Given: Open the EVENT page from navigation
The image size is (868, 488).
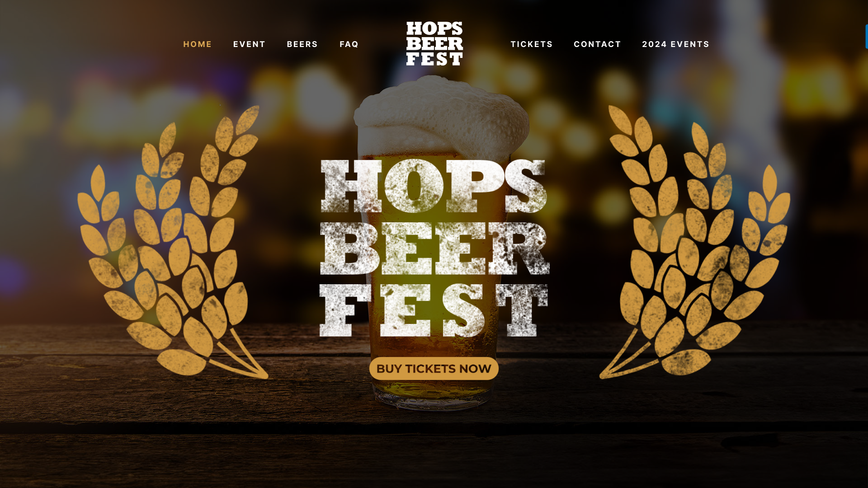Looking at the screenshot, I should point(250,44).
